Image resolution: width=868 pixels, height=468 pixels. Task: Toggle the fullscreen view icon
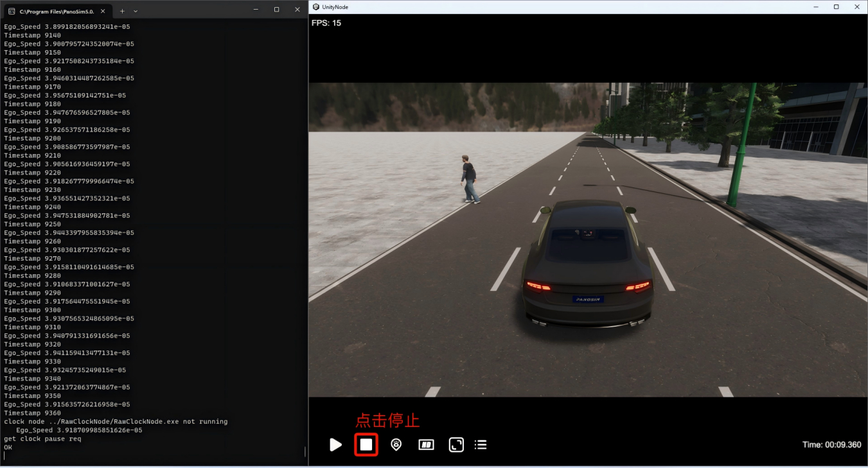point(456,444)
